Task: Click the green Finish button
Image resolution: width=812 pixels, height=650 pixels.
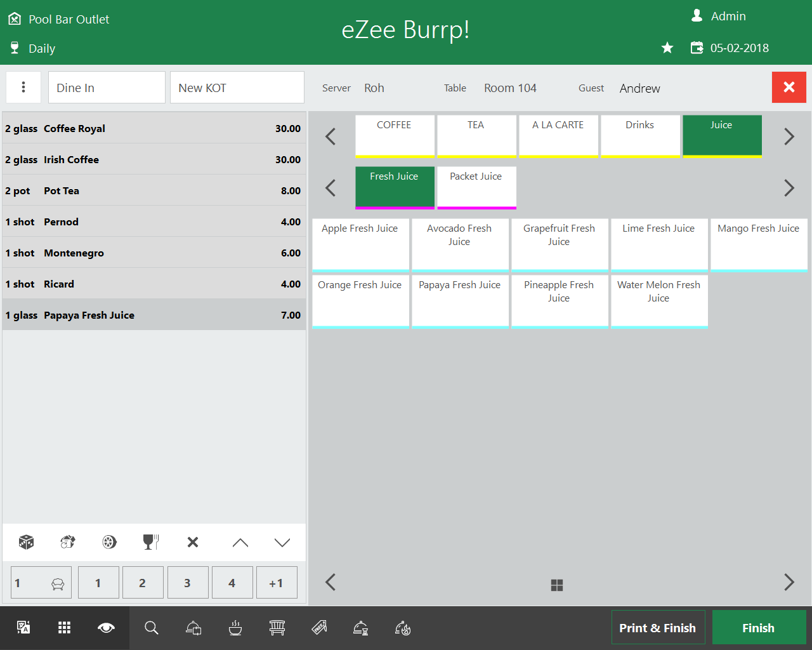Action: pyautogui.click(x=759, y=628)
